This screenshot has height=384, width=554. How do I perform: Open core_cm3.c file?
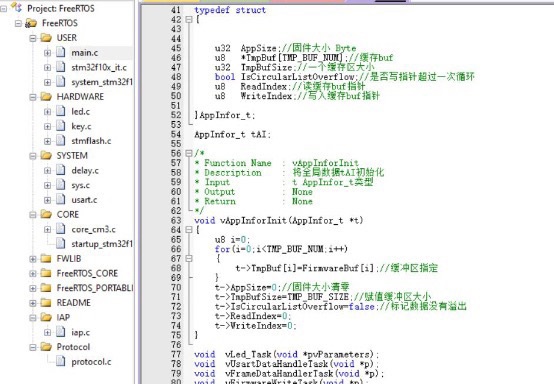pyautogui.click(x=93, y=229)
